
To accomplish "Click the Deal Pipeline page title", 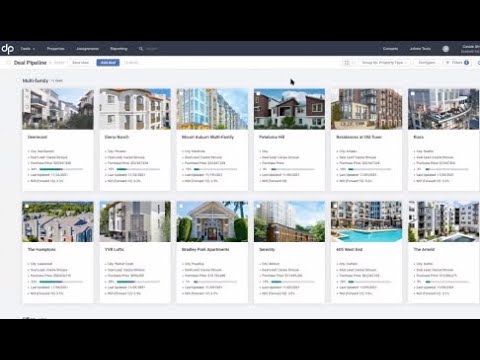I will [x=30, y=63].
